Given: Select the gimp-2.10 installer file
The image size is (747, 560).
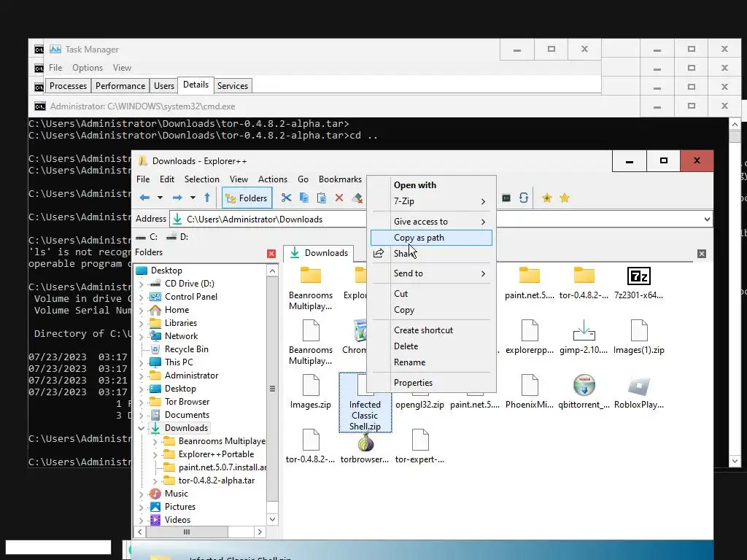Looking at the screenshot, I should click(x=584, y=338).
